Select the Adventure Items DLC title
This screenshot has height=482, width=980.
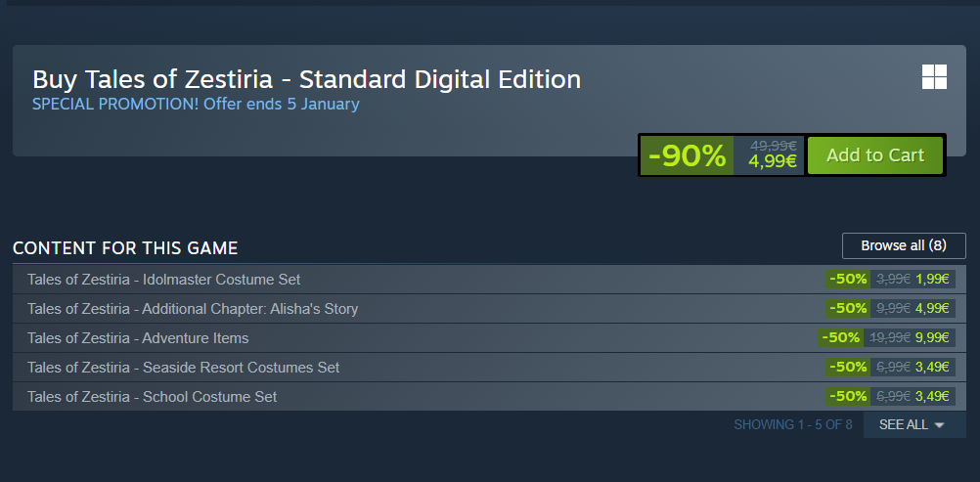(138, 338)
